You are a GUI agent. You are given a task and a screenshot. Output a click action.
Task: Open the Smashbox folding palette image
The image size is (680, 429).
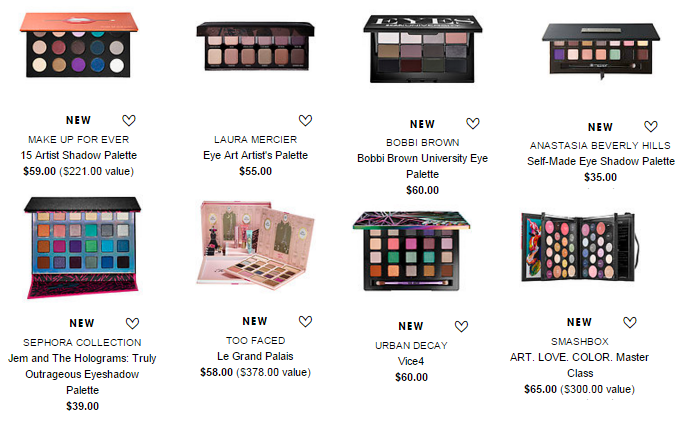click(x=580, y=247)
